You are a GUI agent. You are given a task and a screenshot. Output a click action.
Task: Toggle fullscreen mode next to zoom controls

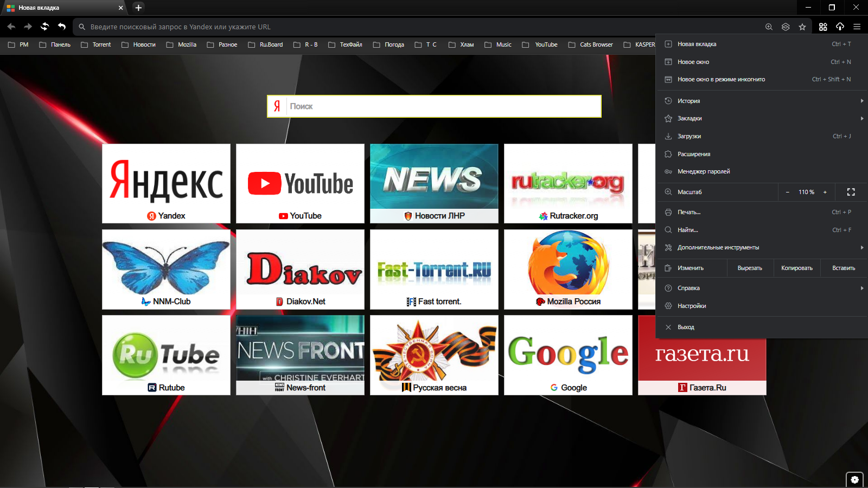pyautogui.click(x=851, y=192)
